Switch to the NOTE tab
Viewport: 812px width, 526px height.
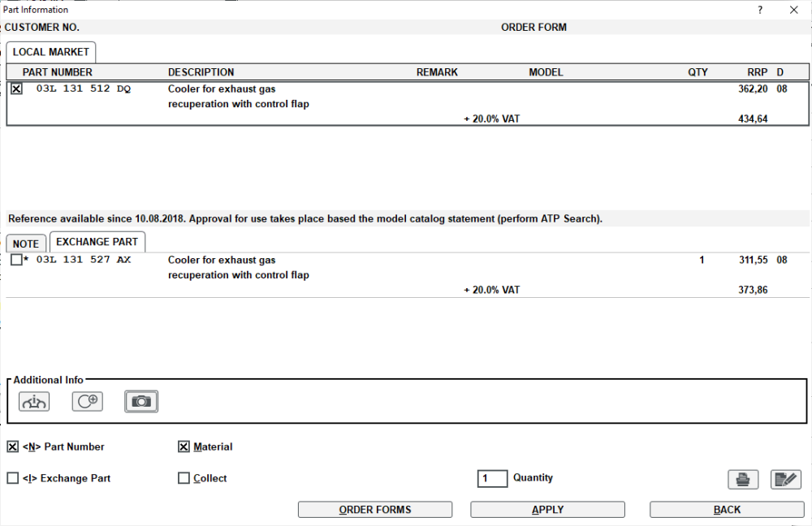26,244
